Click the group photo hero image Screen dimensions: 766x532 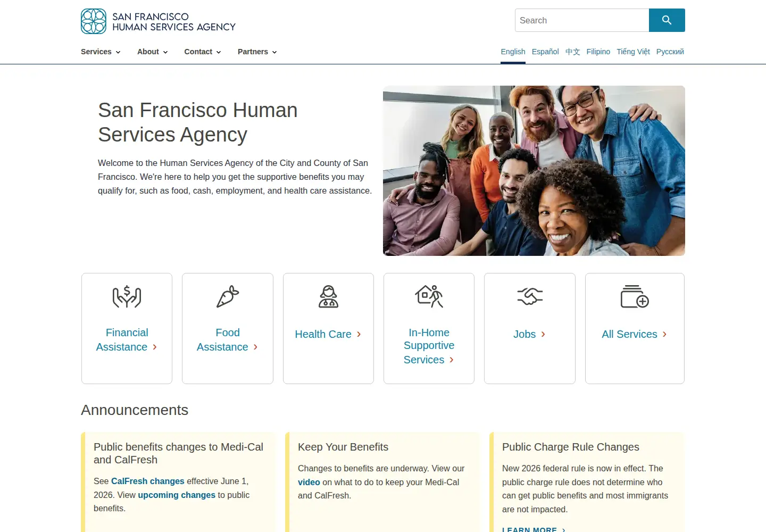point(534,171)
